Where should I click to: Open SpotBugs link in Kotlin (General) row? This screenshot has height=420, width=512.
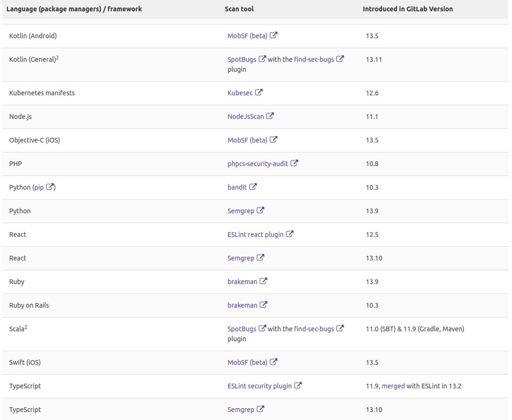(242, 59)
